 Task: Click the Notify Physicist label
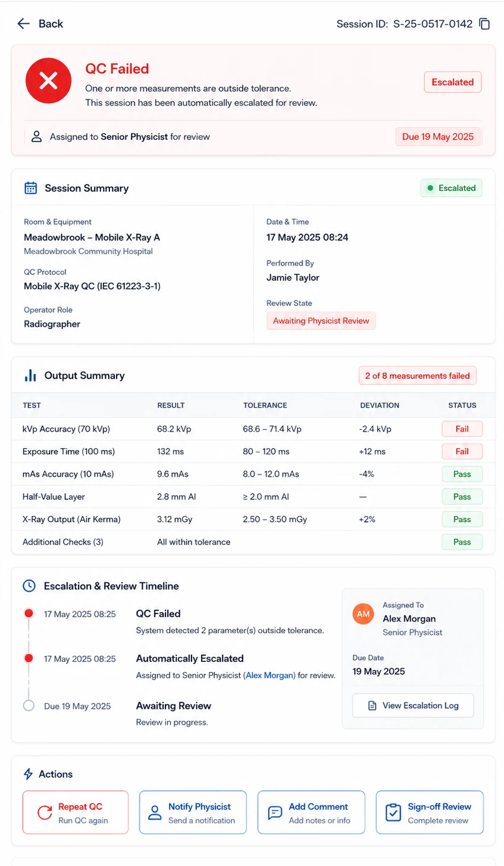[x=199, y=806]
